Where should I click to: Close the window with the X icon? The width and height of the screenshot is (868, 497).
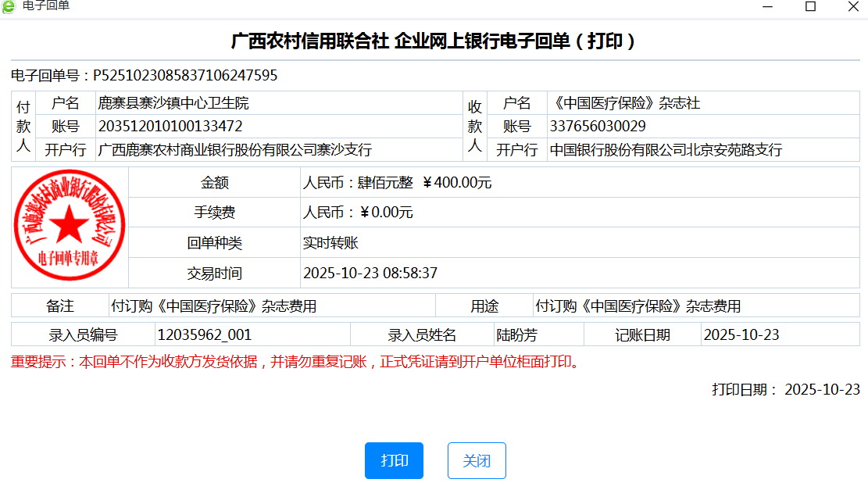852,6
